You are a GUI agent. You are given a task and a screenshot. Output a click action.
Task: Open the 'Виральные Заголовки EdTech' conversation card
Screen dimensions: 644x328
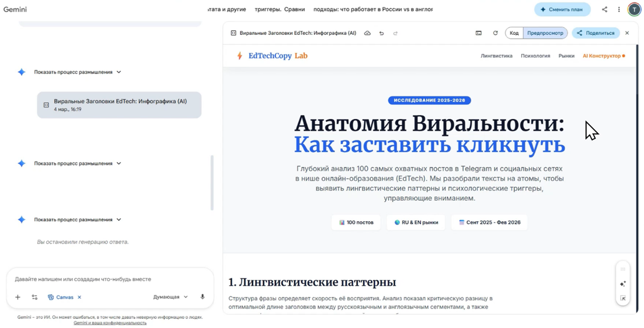point(119,105)
